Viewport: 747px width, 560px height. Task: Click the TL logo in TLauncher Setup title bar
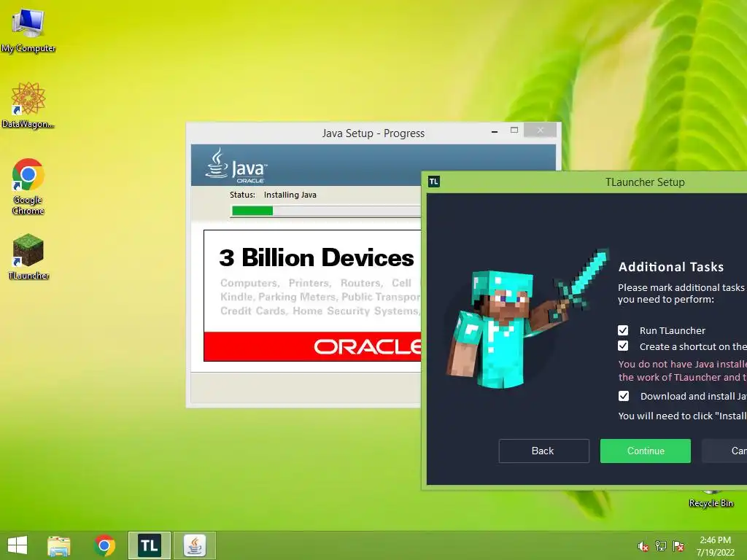tap(434, 182)
